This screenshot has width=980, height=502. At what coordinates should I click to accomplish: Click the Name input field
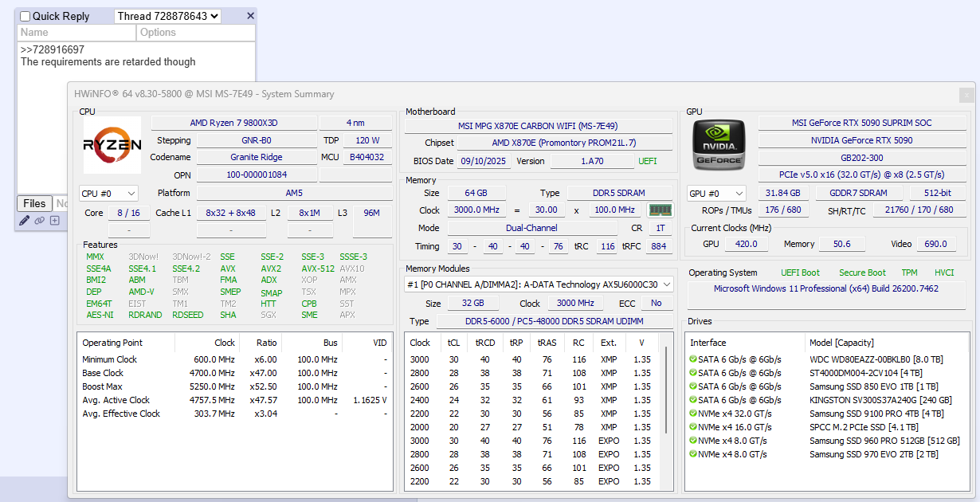point(76,33)
